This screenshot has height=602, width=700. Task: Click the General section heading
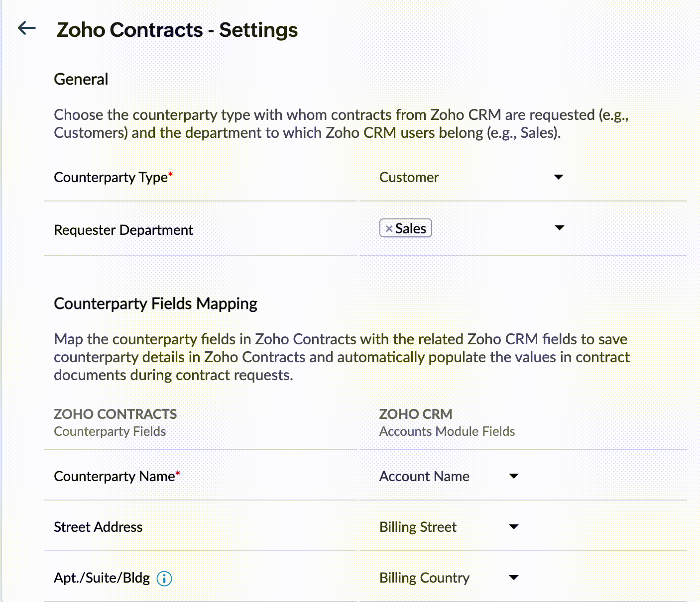(81, 79)
